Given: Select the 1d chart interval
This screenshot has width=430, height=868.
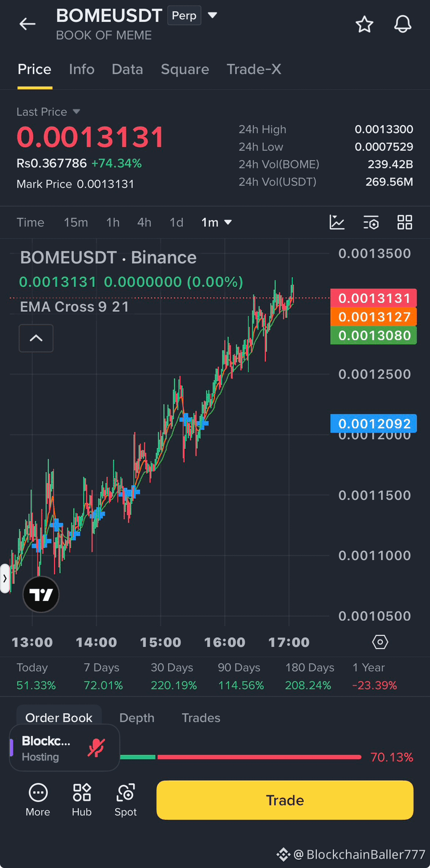Looking at the screenshot, I should coord(177,222).
